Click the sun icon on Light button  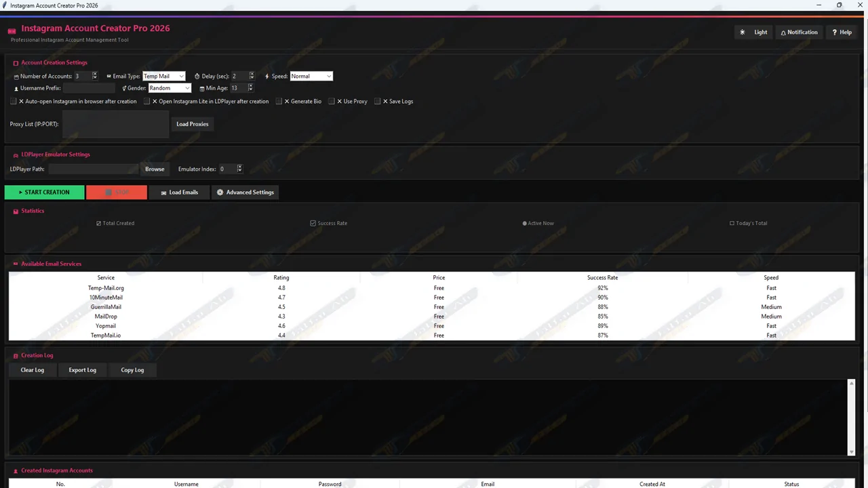743,32
